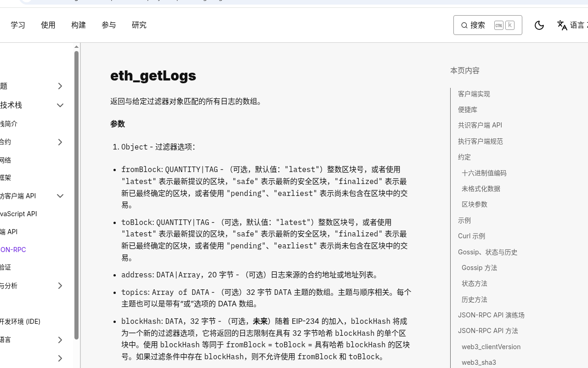The image size is (588, 368).
Task: Jump to Gossip 方法 subsection
Action: (x=480, y=268)
